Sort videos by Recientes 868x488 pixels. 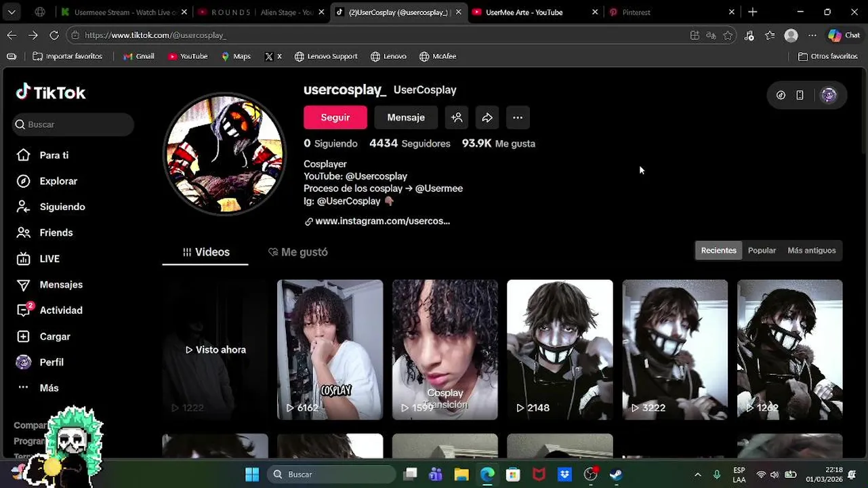[x=718, y=250]
